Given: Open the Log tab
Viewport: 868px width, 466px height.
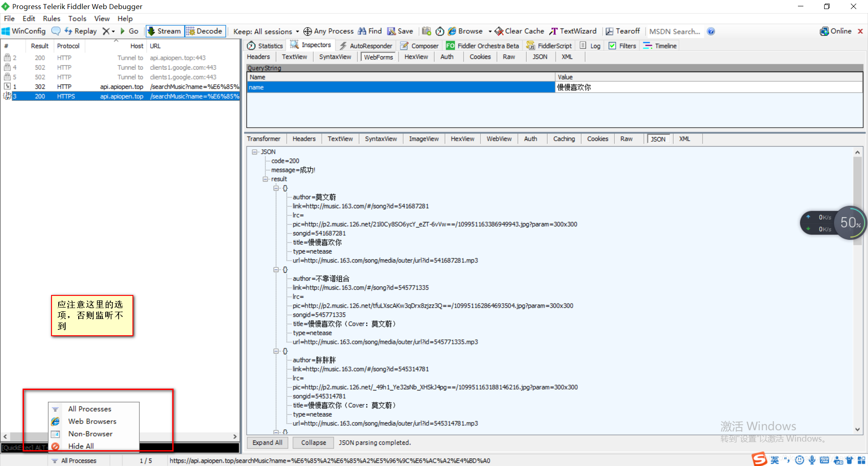Looking at the screenshot, I should click(590, 46).
